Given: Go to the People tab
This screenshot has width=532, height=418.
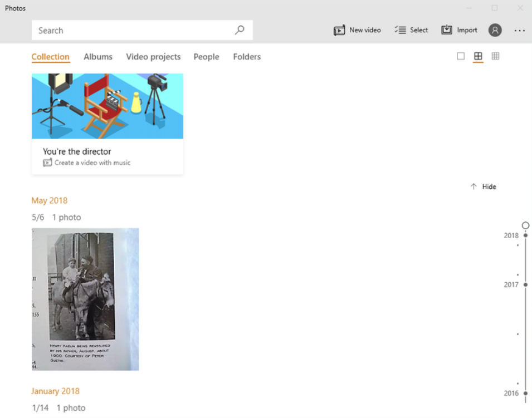Looking at the screenshot, I should pyautogui.click(x=206, y=57).
